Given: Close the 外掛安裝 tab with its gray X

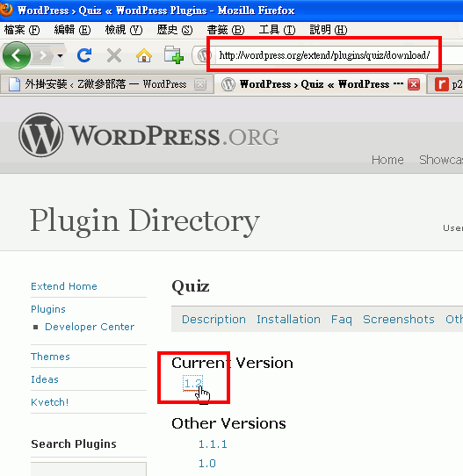Looking at the screenshot, I should click(200, 84).
